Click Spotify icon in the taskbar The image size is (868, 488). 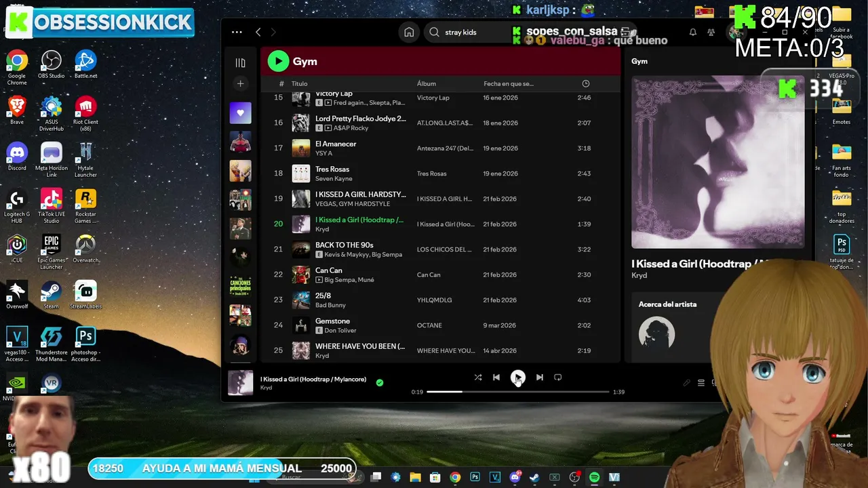click(594, 477)
